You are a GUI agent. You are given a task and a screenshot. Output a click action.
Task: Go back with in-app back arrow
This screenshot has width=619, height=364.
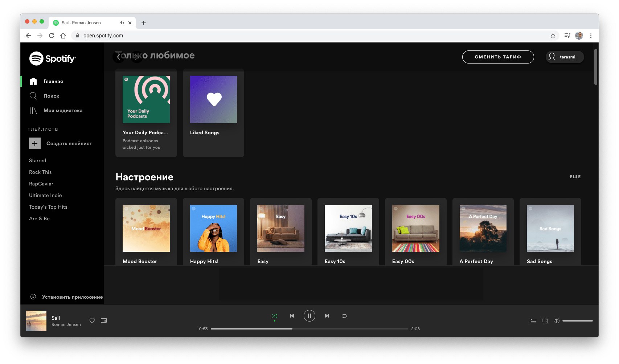click(x=118, y=57)
